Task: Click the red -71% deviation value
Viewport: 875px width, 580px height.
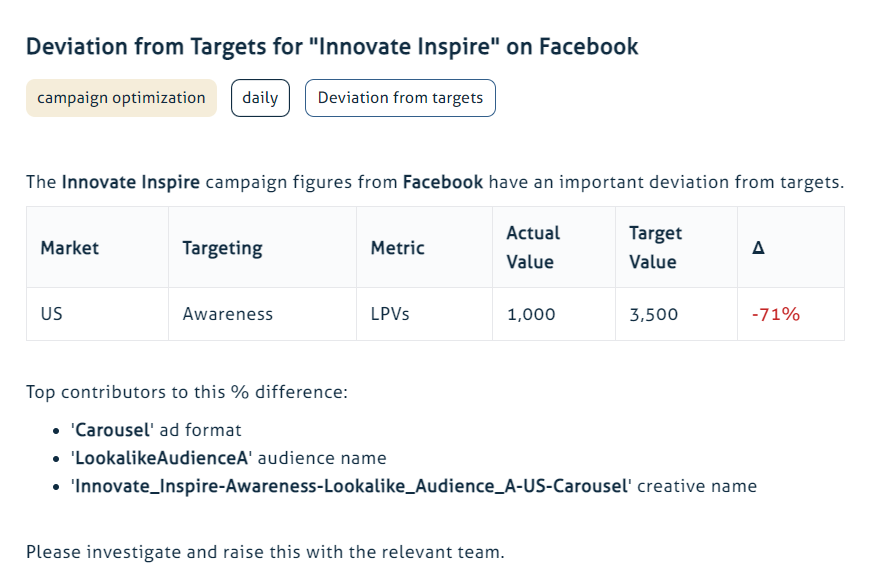Action: coord(775,314)
